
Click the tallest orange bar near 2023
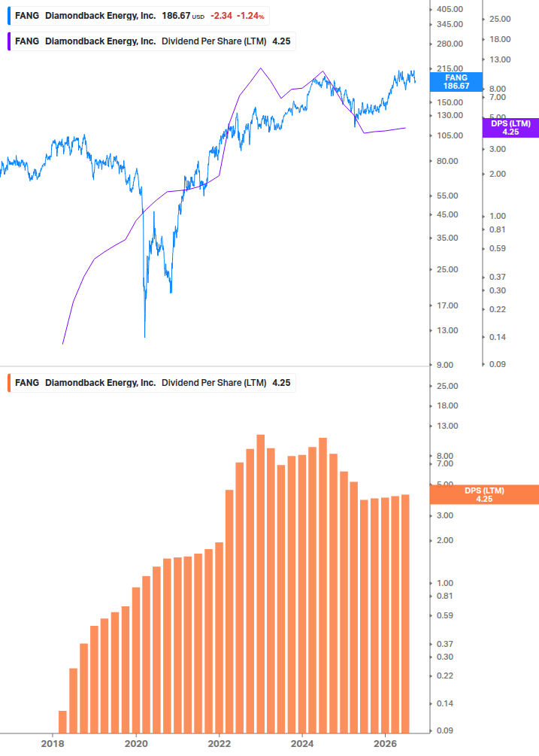pos(261,584)
